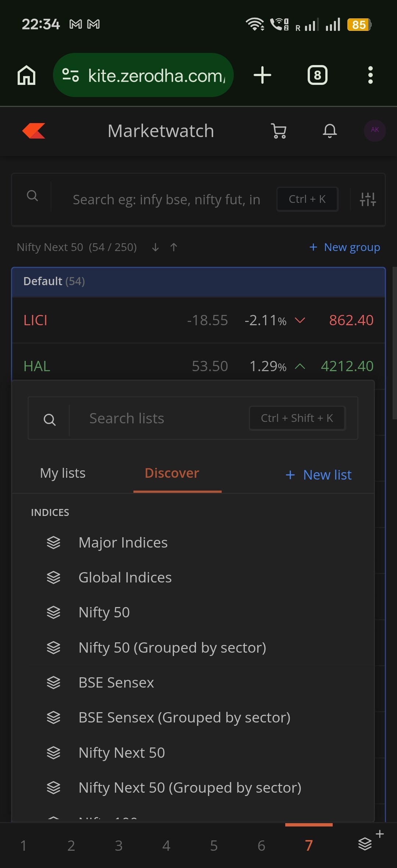This screenshot has height=868, width=397.
Task: Open the watchlist layers icon at bottom
Action: pos(366,844)
